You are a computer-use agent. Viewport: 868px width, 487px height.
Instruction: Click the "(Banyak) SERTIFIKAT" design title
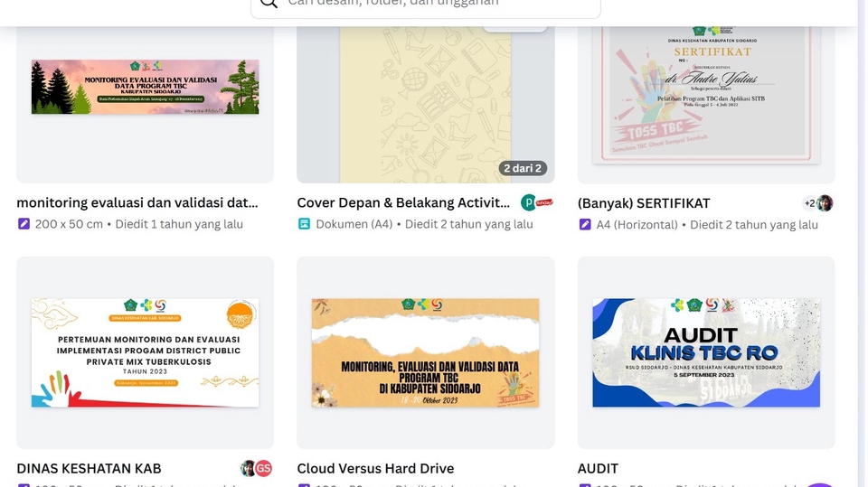(644, 203)
